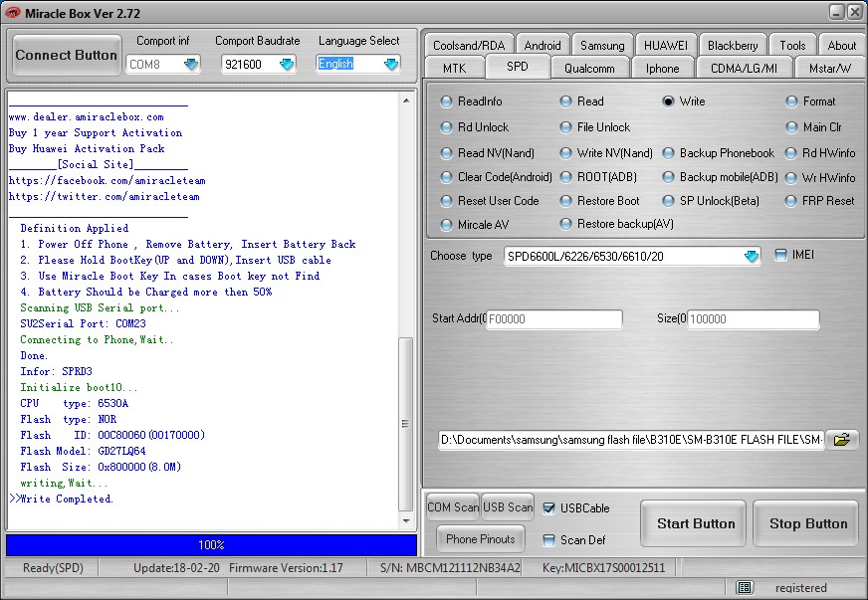Click the Start Addr F00000 field
868x600 pixels.
(554, 319)
